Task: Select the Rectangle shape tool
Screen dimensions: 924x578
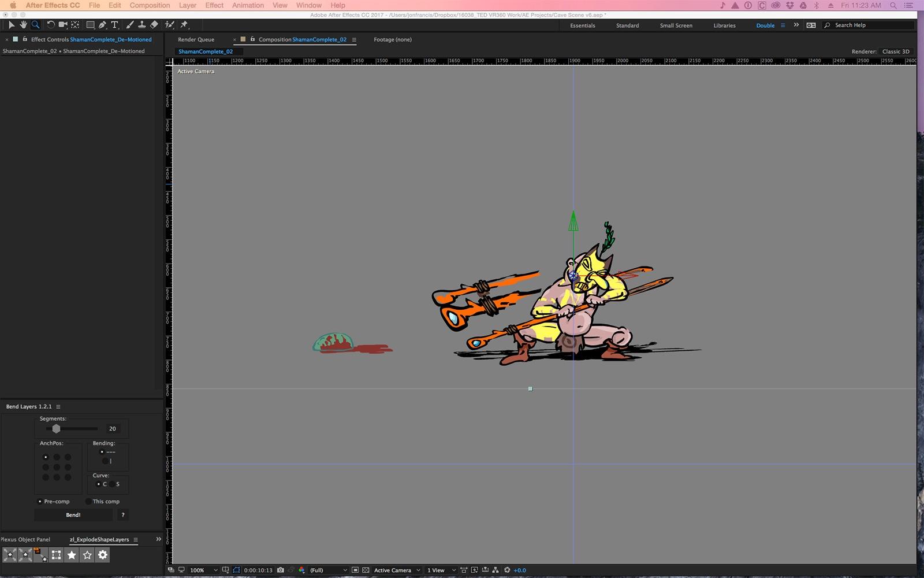Action: (90, 25)
